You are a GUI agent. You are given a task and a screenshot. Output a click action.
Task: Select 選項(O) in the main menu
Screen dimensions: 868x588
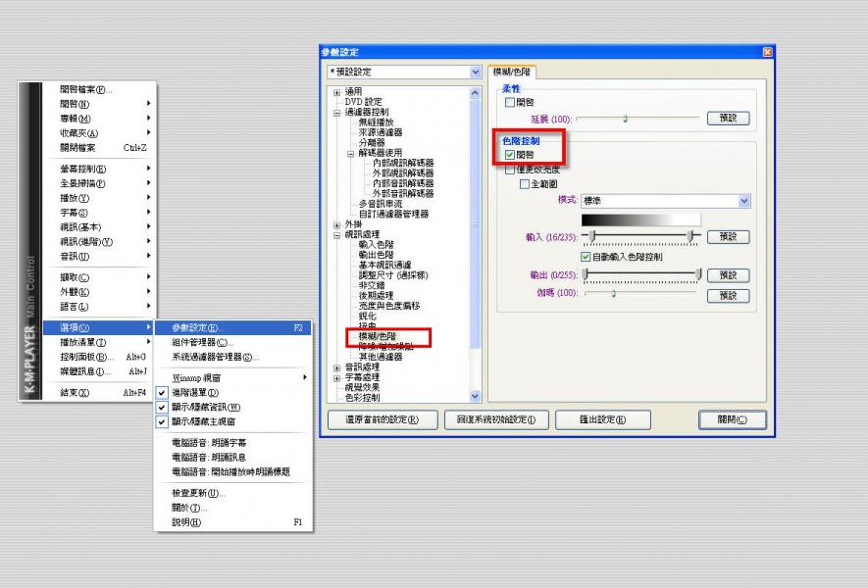tap(98, 327)
